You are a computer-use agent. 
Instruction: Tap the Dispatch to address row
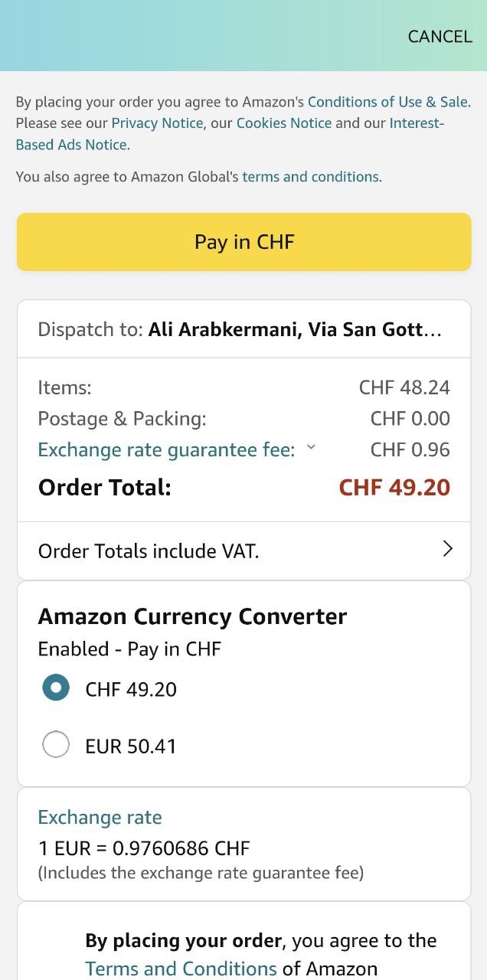point(243,330)
